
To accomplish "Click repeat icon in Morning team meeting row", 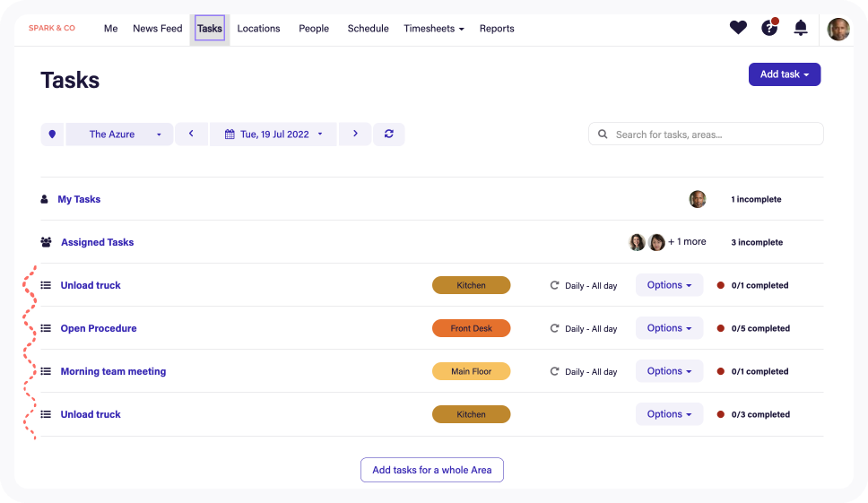I will tap(554, 371).
